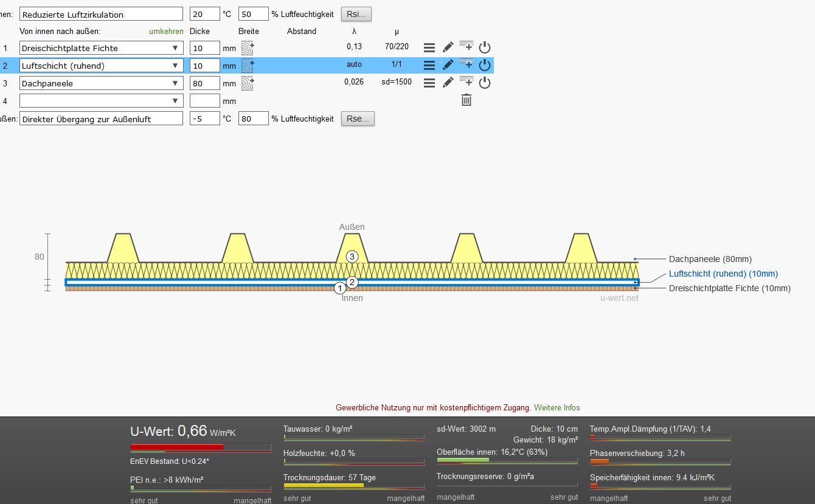The height and width of the screenshot is (504, 815).
Task: Click the width pattern icon for Dachpaneele
Action: click(248, 83)
